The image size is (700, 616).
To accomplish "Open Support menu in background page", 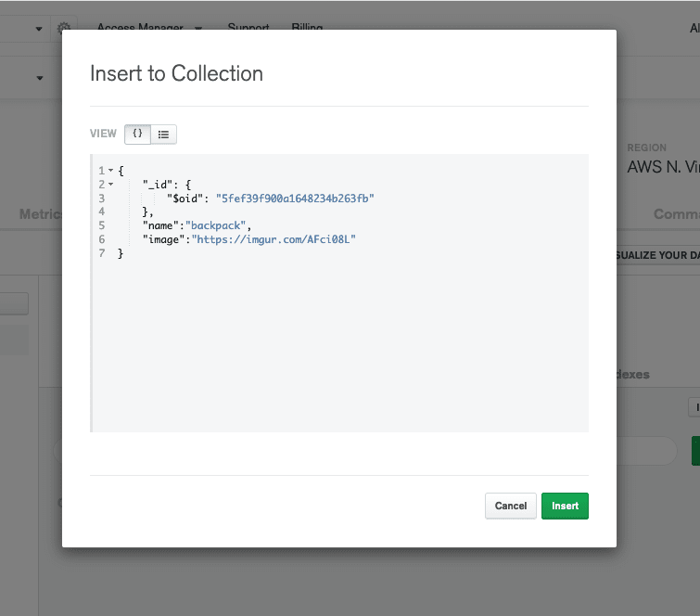I will click(x=248, y=27).
